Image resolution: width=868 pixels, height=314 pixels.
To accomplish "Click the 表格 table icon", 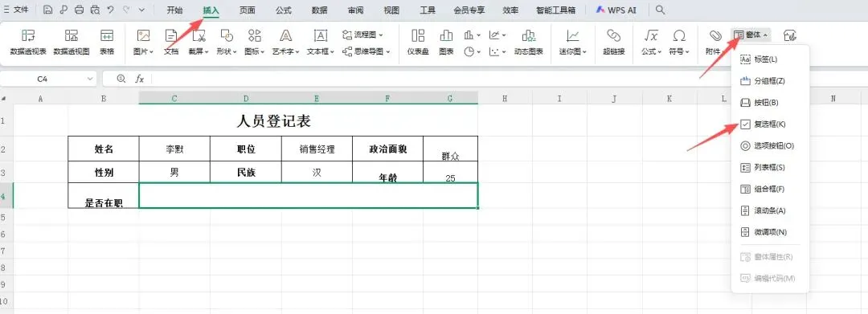I will click(x=107, y=43).
